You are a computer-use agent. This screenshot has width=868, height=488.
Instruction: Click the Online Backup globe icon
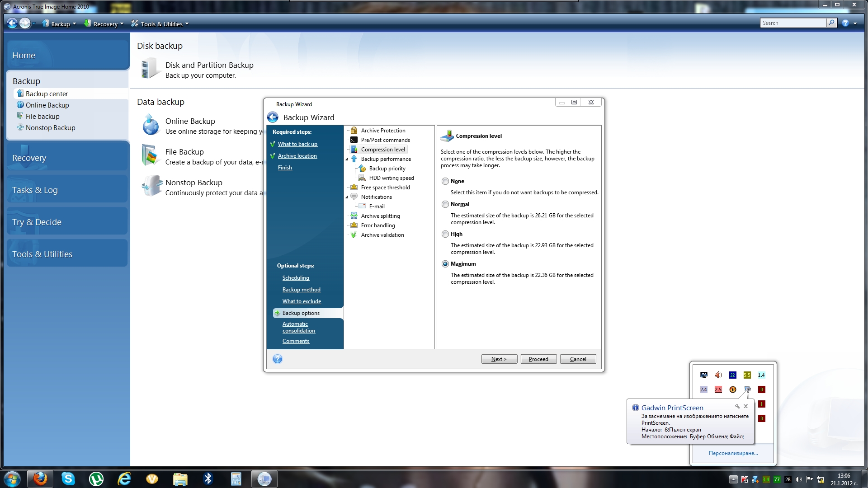[151, 125]
